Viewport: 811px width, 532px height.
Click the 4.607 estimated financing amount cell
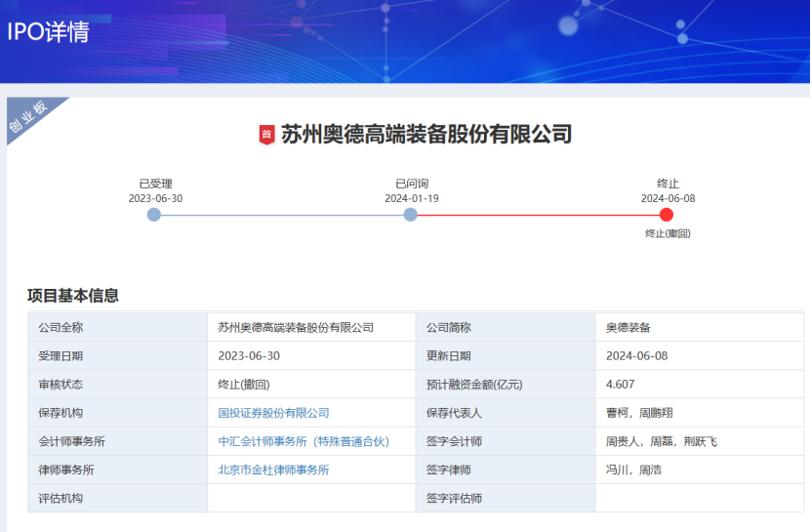pos(620,385)
